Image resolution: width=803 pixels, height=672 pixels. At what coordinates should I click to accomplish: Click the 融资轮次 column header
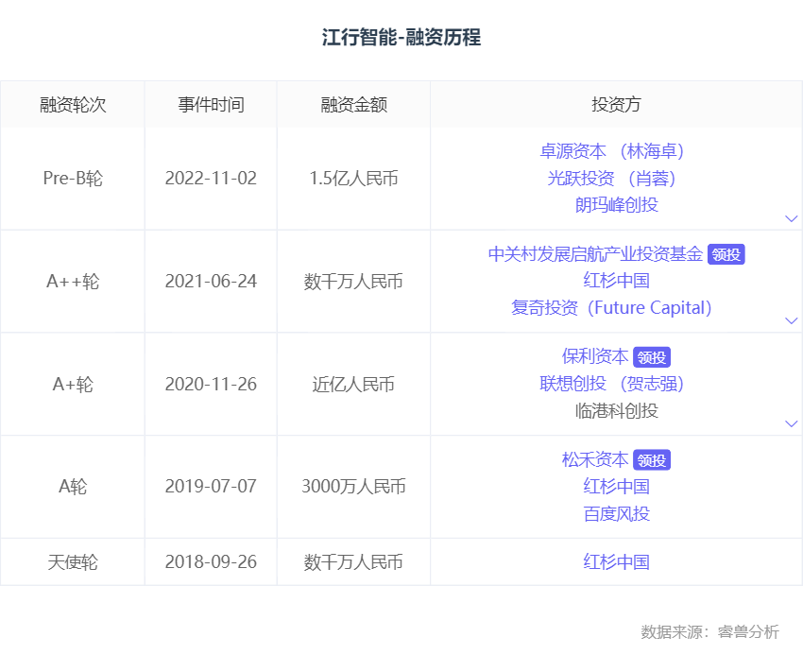coord(73,105)
